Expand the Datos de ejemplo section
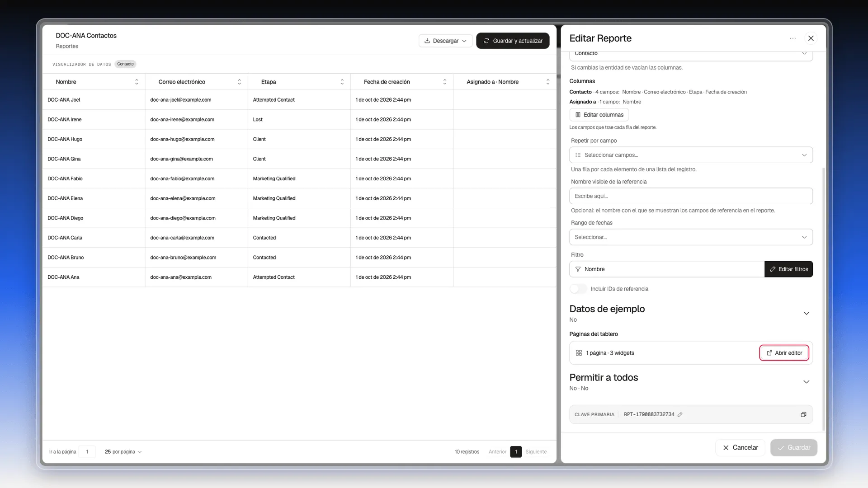Screen dimensions: 868x488 coord(806,313)
